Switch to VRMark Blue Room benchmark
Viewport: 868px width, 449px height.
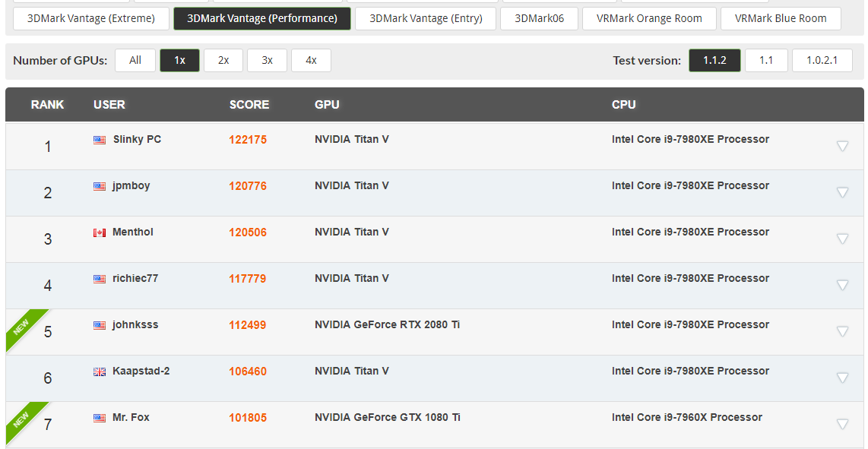pyautogui.click(x=781, y=18)
